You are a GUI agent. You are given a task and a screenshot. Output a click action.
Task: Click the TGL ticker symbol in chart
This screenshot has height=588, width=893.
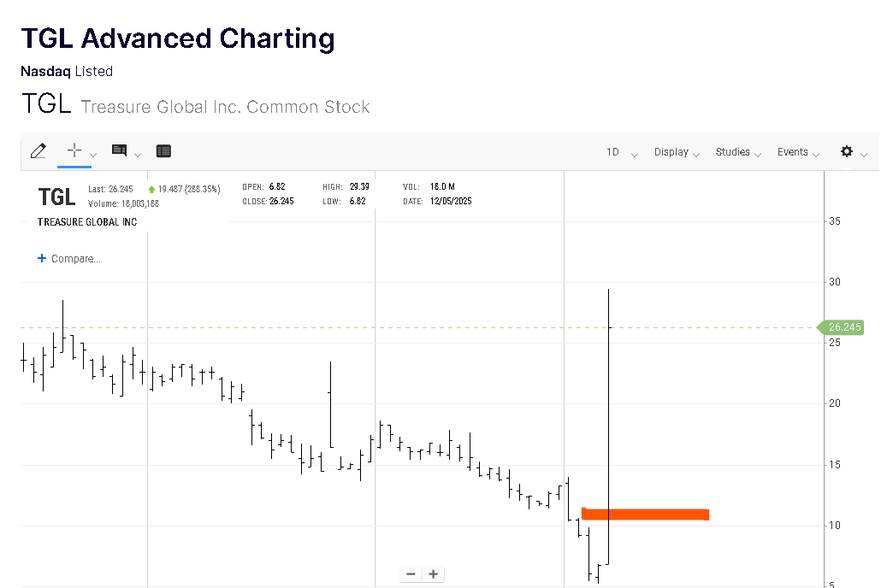56,197
